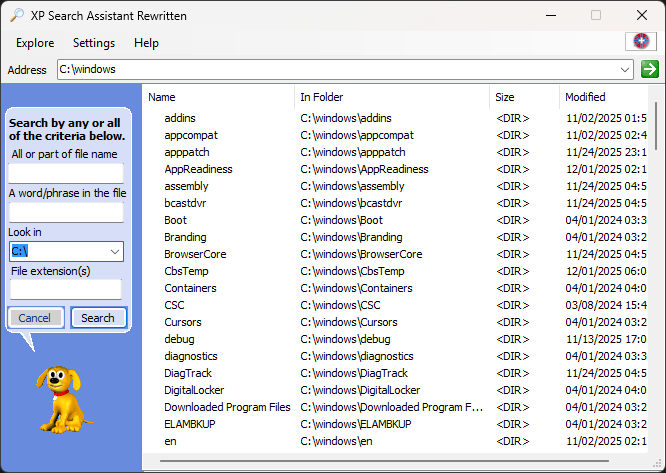Click the horizontal scrollbar at bottom
The height and width of the screenshot is (473, 666).
[384, 461]
